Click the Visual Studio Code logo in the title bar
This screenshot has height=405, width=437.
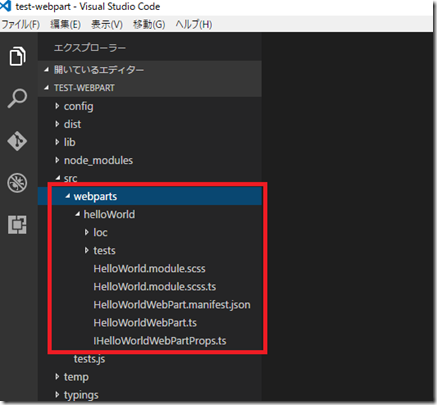click(x=6, y=6)
